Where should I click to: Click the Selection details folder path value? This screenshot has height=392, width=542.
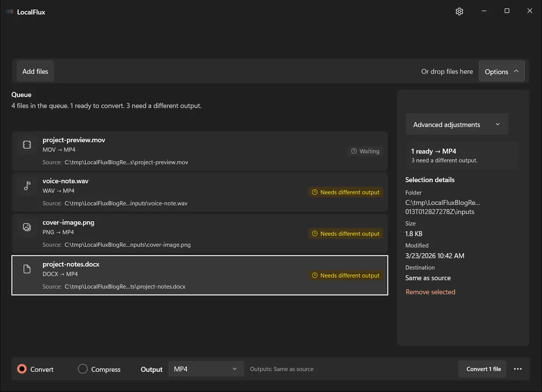click(443, 207)
